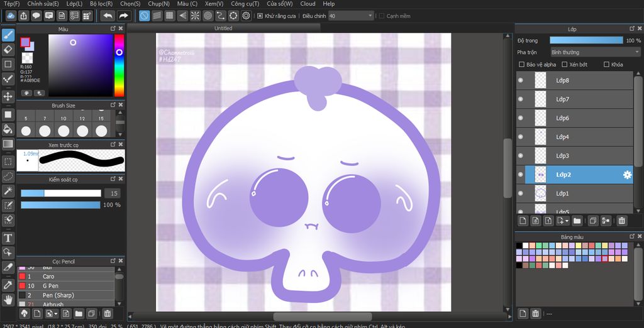The height and width of the screenshot is (328, 644).
Task: Open snap settings gear icon
Action: (x=247, y=16)
